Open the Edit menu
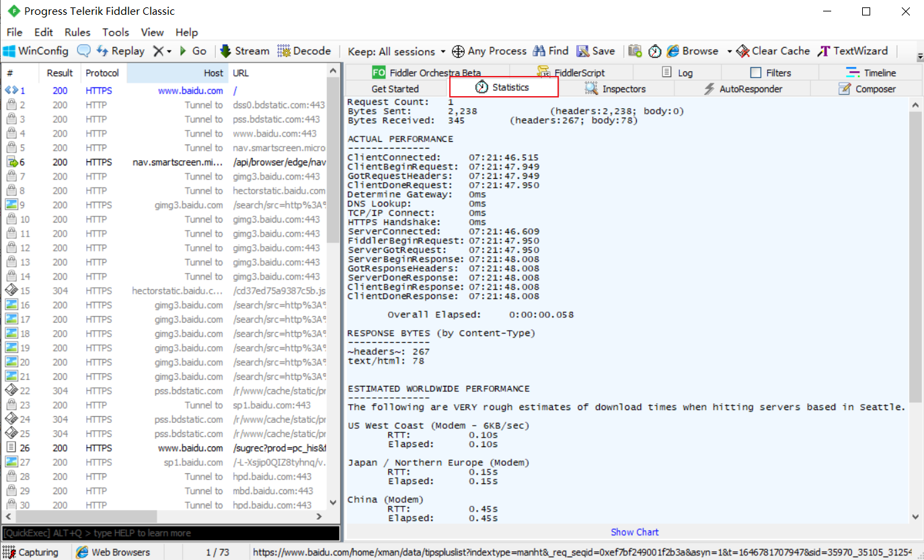Screen dimensions: 924x560 tap(44, 32)
